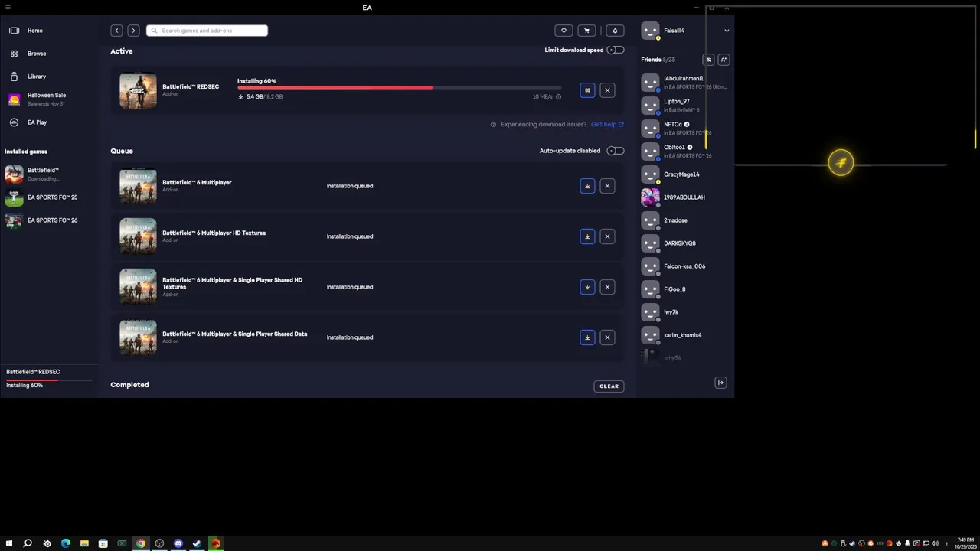Clear the completed downloads

(609, 386)
